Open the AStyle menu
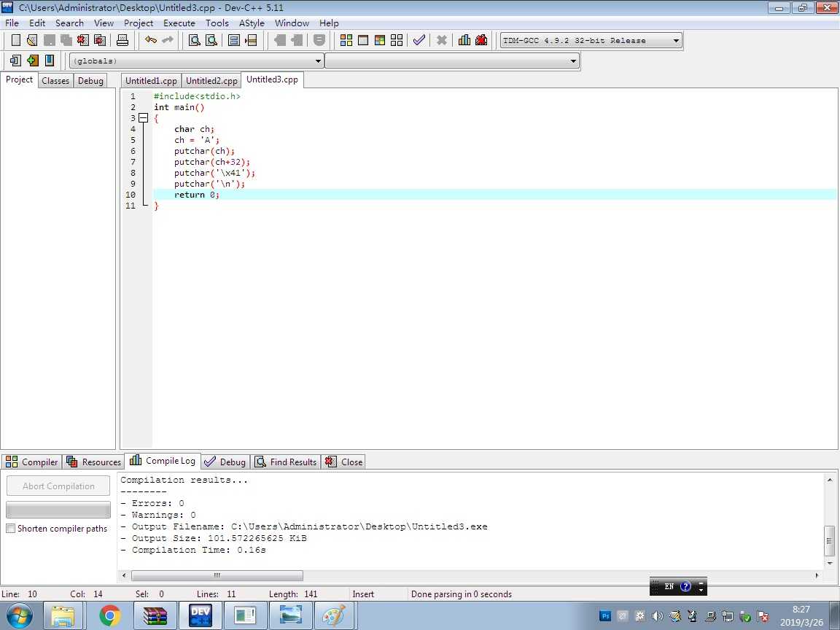The image size is (840, 630). point(252,23)
